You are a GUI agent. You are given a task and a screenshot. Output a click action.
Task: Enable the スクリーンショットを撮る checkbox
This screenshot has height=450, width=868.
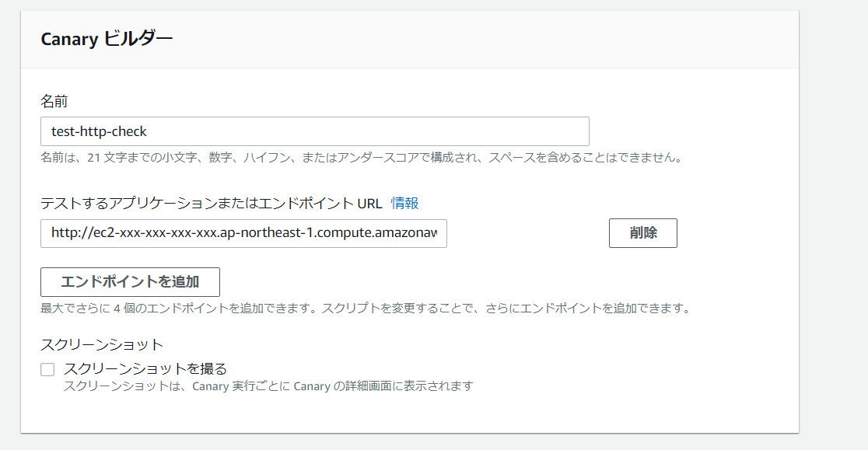click(x=47, y=369)
